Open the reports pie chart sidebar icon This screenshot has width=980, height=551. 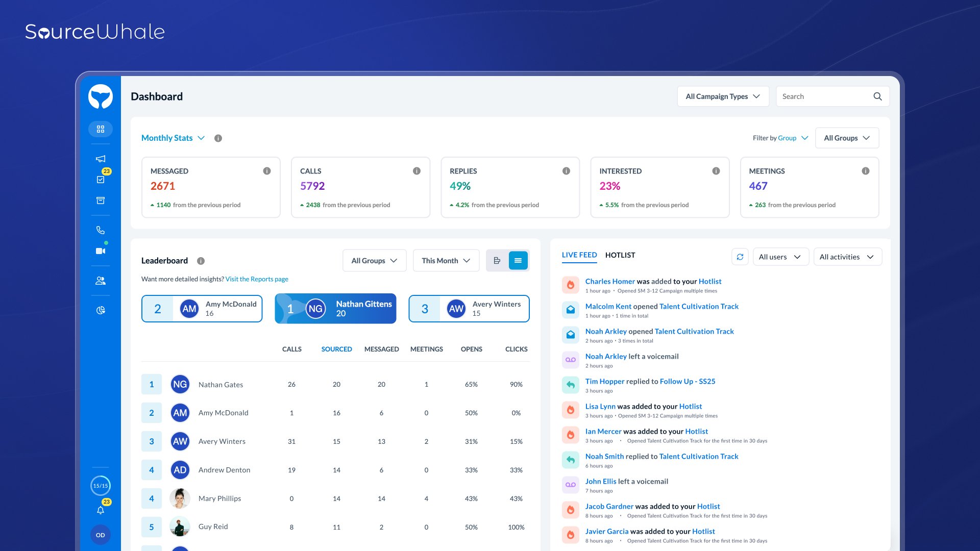101,310
